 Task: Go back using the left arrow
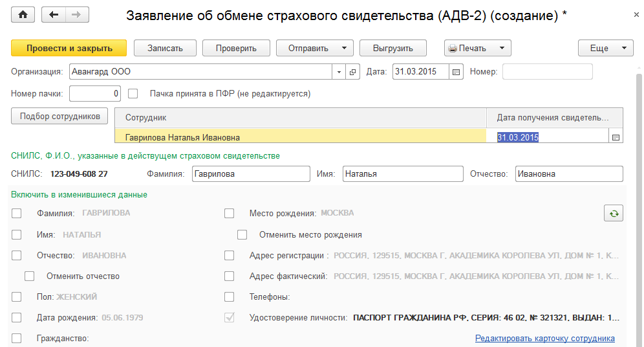tap(54, 15)
